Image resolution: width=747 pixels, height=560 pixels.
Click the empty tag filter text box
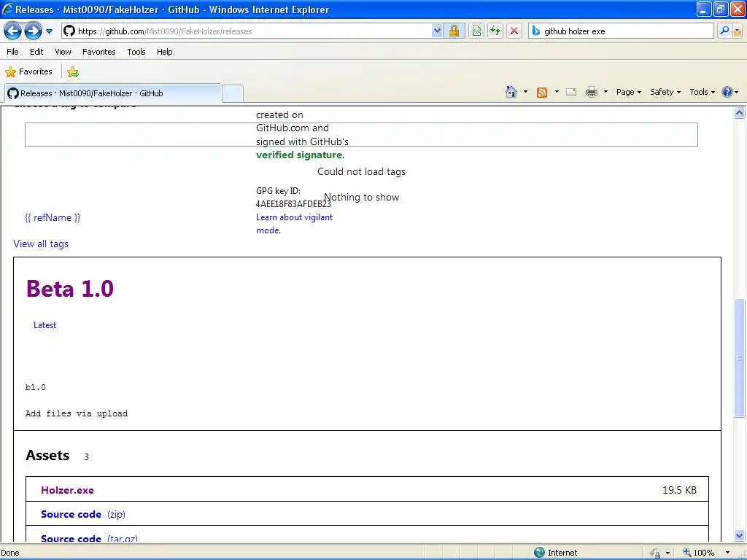[361, 134]
